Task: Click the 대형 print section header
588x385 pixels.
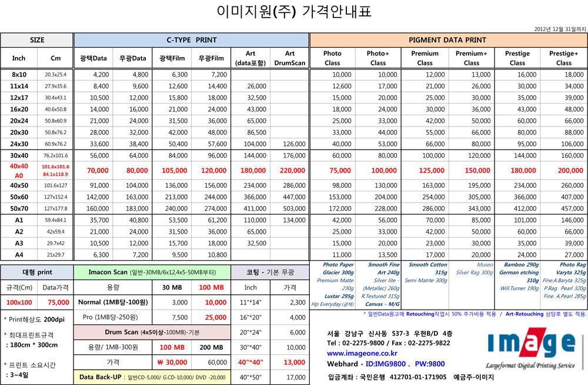Action: pos(36,273)
